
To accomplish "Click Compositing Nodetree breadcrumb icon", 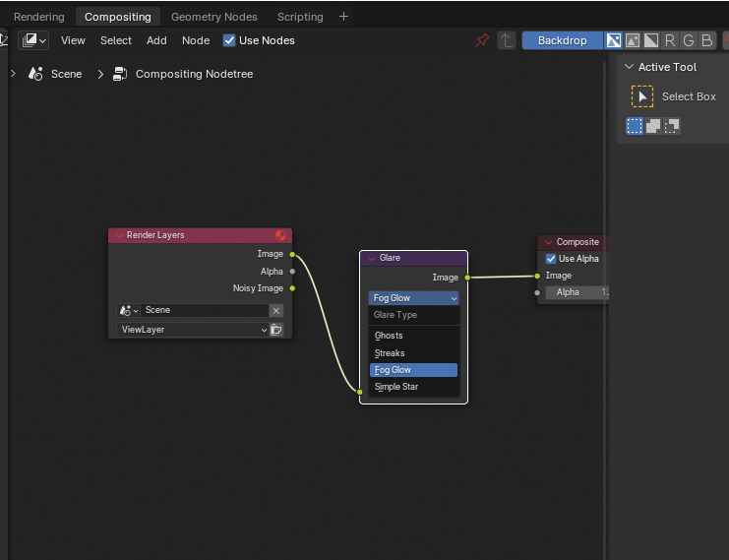I will (x=120, y=74).
